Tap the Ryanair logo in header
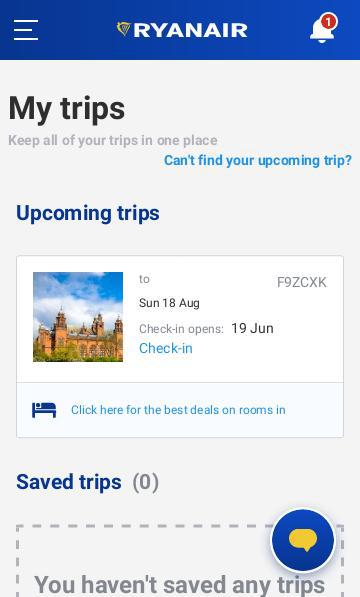 (182, 30)
